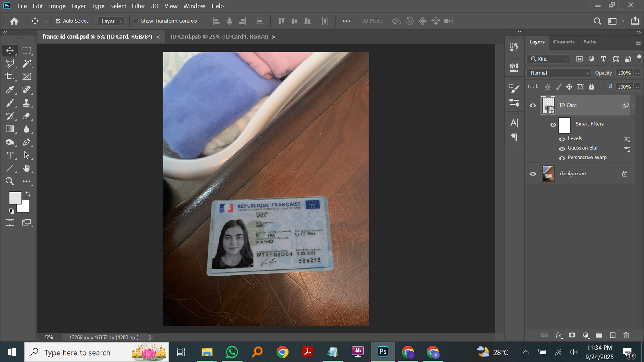Open WhatsApp from the taskbar

[232, 352]
